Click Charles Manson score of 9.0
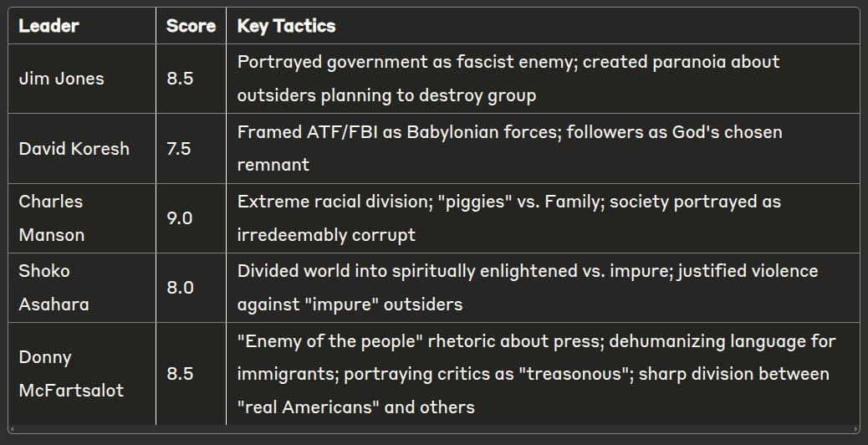Image resolution: width=868 pixels, height=445 pixels. pyautogui.click(x=180, y=218)
